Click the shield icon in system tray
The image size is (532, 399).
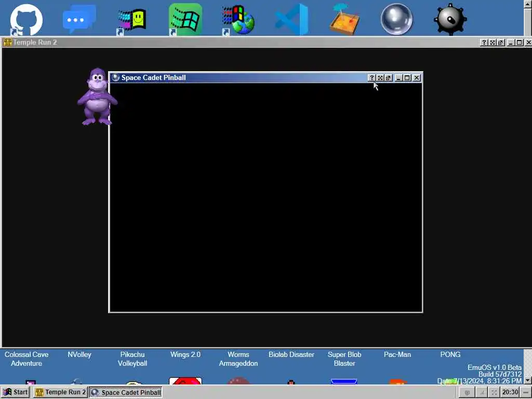467,393
